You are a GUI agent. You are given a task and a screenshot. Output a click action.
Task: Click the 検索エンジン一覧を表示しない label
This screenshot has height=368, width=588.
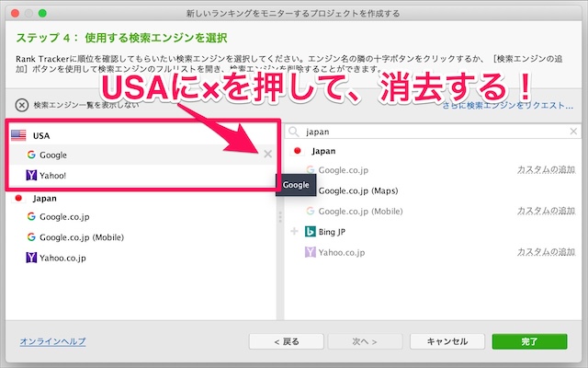pos(86,105)
